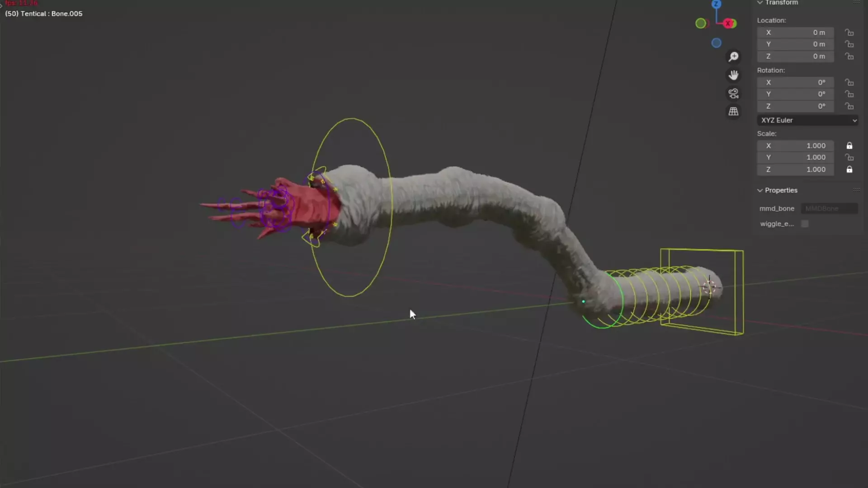The image size is (868, 488).
Task: Click the Rotation X value field
Action: pyautogui.click(x=796, y=82)
